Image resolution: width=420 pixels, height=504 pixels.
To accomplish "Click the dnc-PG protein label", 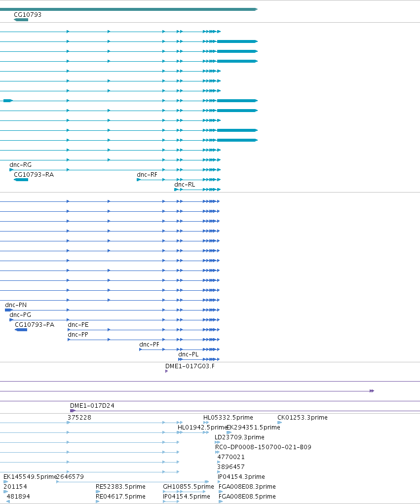I will coord(20,315).
